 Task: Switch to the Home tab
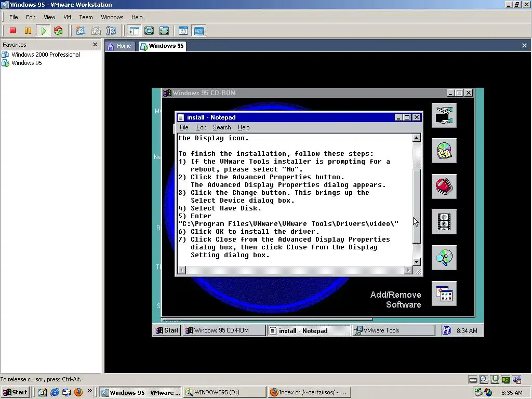coord(119,46)
